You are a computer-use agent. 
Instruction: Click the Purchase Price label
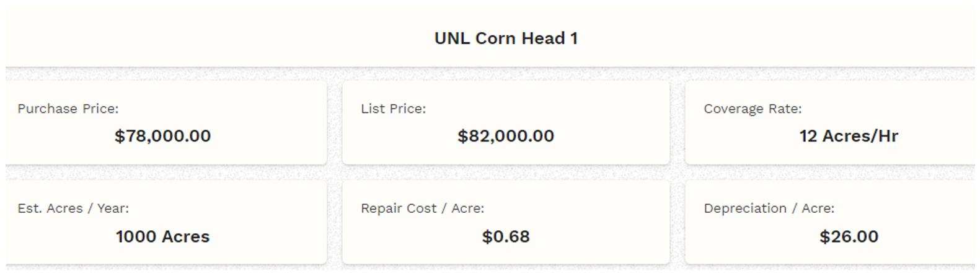tap(68, 109)
